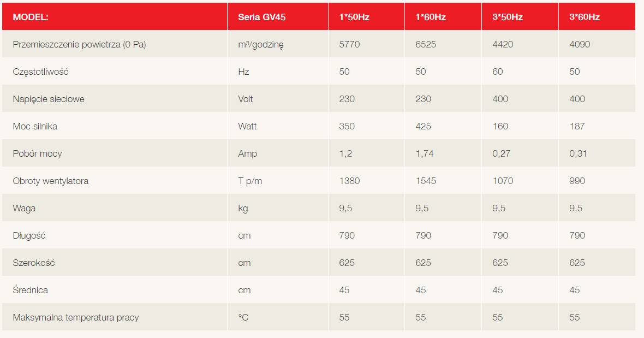Select the Długość row label
The width and height of the screenshot is (644, 338).
(x=29, y=236)
